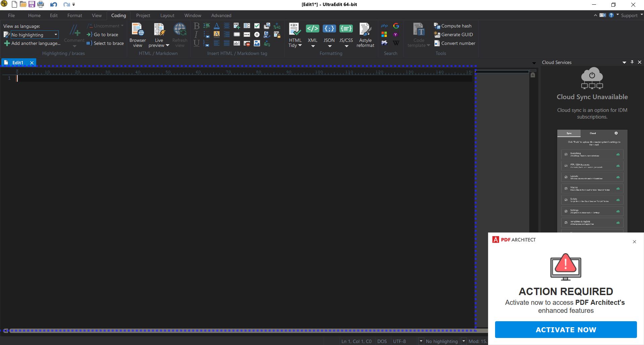Insert italic tag with the I icon
644x345 pixels.
tap(197, 34)
